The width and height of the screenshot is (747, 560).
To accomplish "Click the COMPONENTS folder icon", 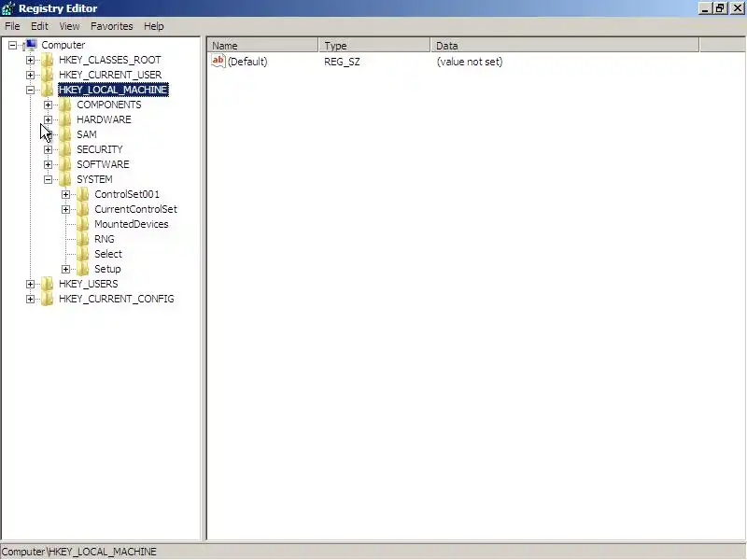I will [x=64, y=105].
